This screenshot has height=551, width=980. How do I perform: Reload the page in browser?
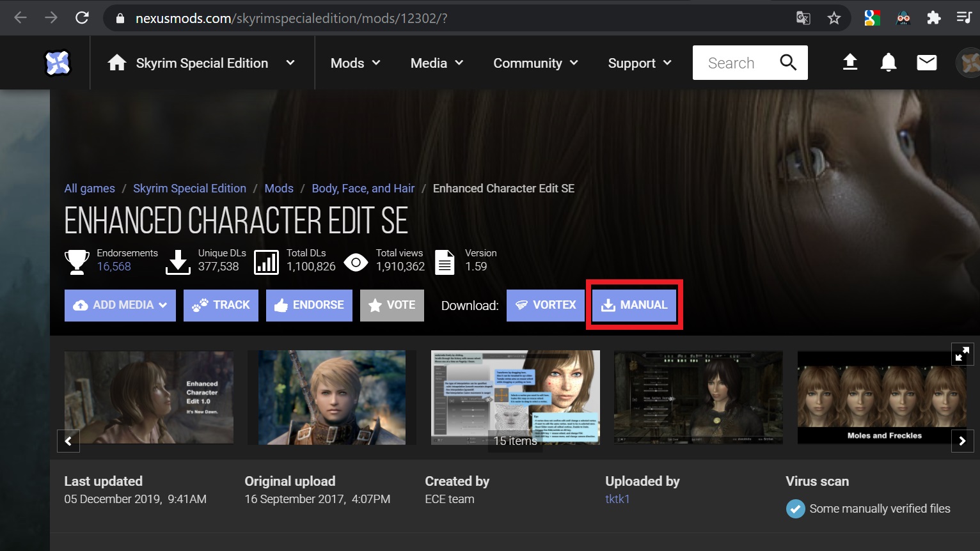(82, 18)
